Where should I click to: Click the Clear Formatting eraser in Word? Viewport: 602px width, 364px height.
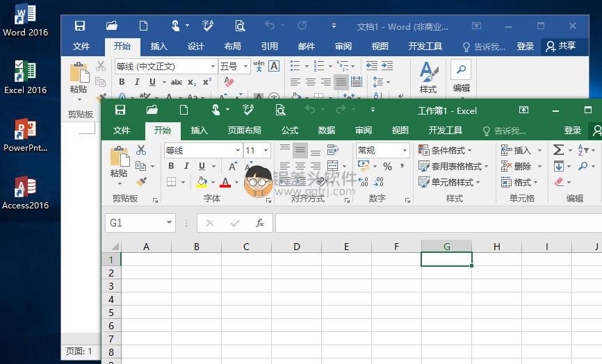(x=229, y=82)
